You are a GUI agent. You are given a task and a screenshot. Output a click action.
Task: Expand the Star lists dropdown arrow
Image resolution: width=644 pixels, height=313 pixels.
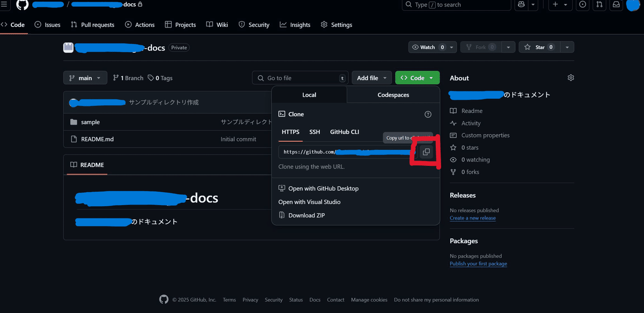coord(567,47)
